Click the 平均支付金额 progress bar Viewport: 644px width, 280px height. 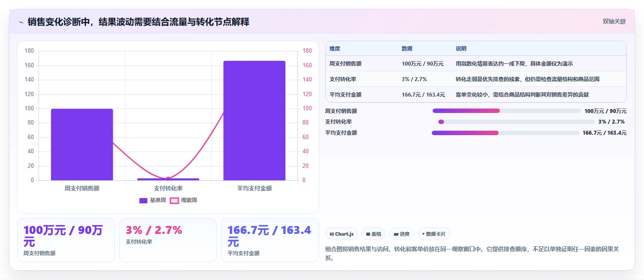(x=505, y=133)
